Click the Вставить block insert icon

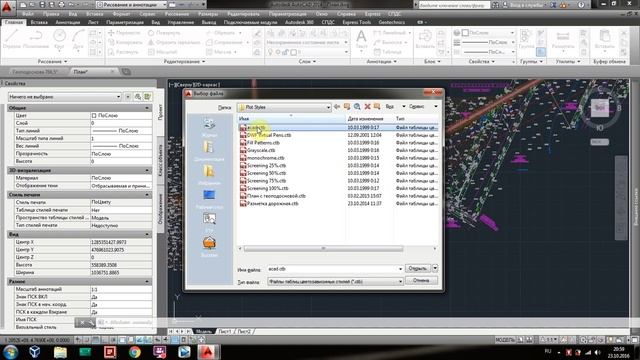(x=425, y=40)
